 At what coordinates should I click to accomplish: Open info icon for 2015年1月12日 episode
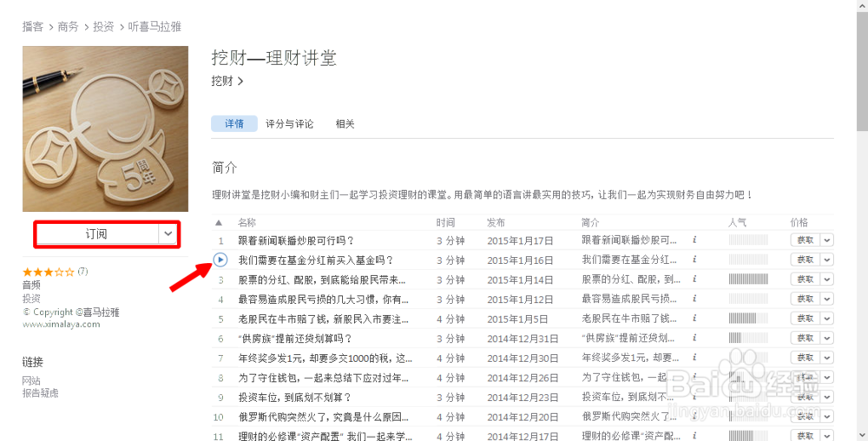[x=694, y=299]
